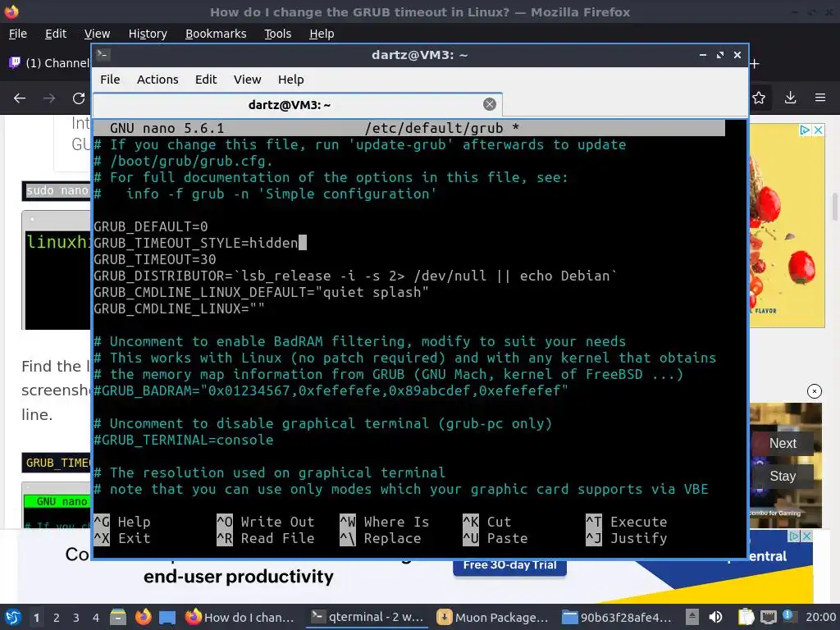
Task: Click Free 30-day Trial button
Action: tap(509, 566)
